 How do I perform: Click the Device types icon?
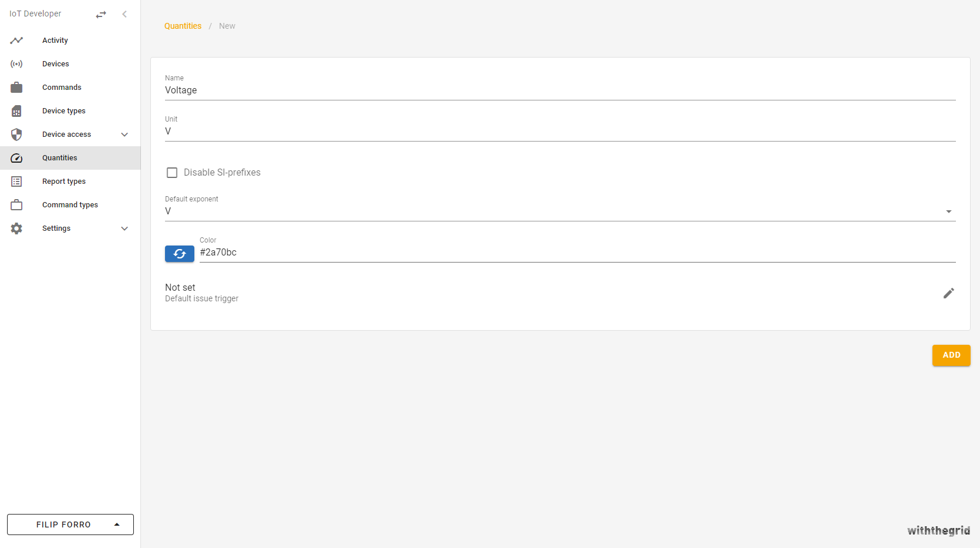click(x=16, y=111)
